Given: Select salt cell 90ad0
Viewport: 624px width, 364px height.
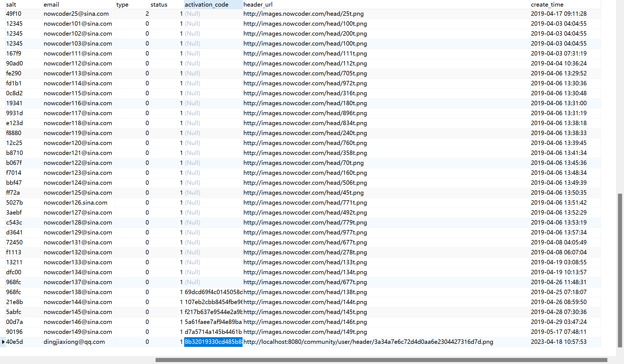Looking at the screenshot, I should (x=24, y=64).
